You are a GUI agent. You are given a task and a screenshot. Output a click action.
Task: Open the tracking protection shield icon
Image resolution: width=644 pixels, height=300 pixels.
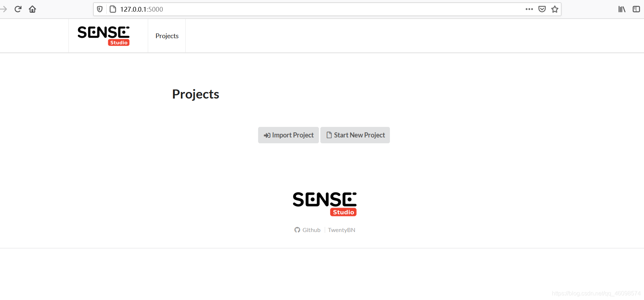(100, 9)
